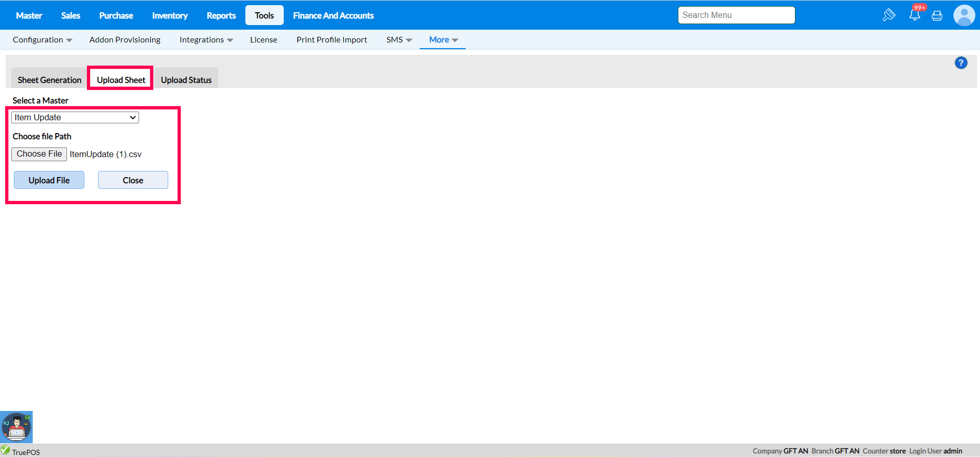This screenshot has height=457, width=980.
Task: Open the Inventory menu
Action: (170, 15)
